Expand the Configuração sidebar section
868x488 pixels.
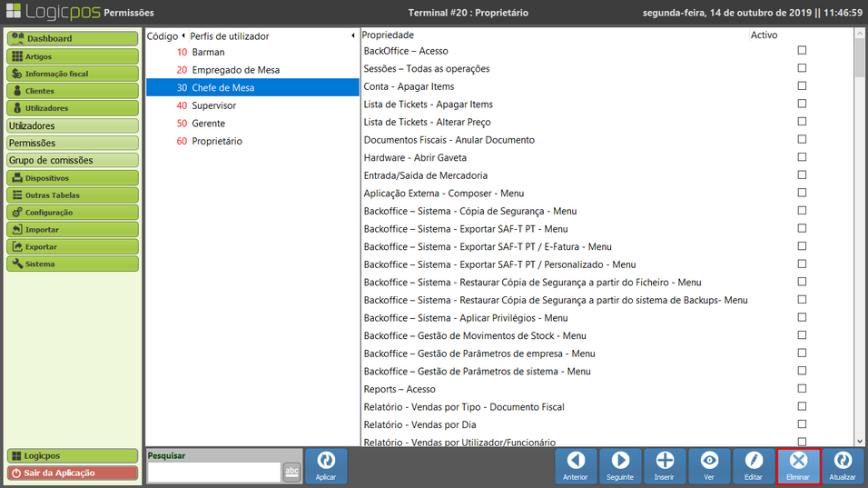73,212
